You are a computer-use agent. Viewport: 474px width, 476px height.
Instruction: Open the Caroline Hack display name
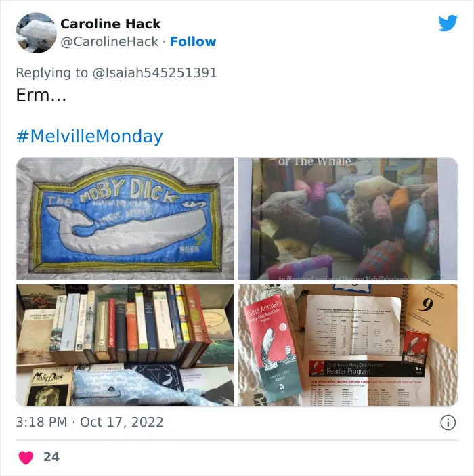pos(110,24)
